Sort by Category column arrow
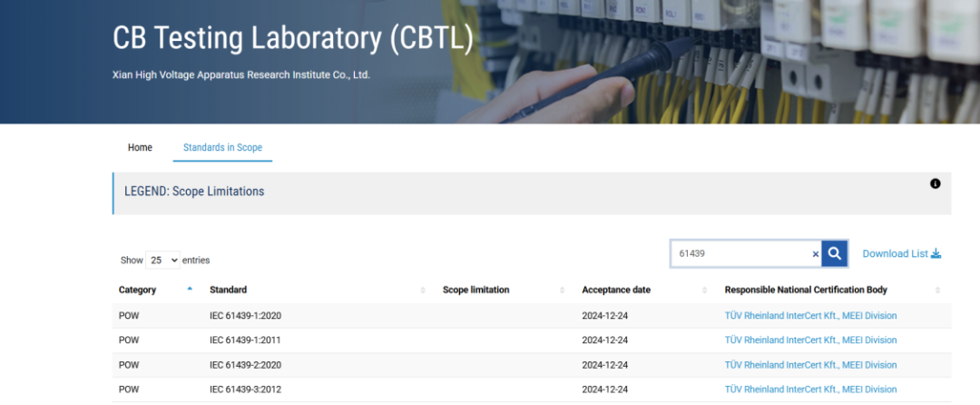The height and width of the screenshot is (405, 980). pos(190,290)
